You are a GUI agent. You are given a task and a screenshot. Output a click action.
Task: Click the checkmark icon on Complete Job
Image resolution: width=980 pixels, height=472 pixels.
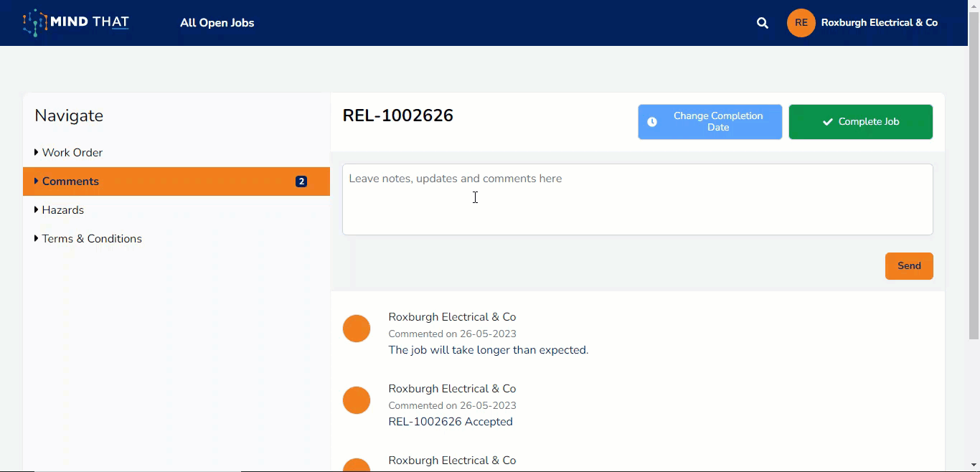point(828,122)
